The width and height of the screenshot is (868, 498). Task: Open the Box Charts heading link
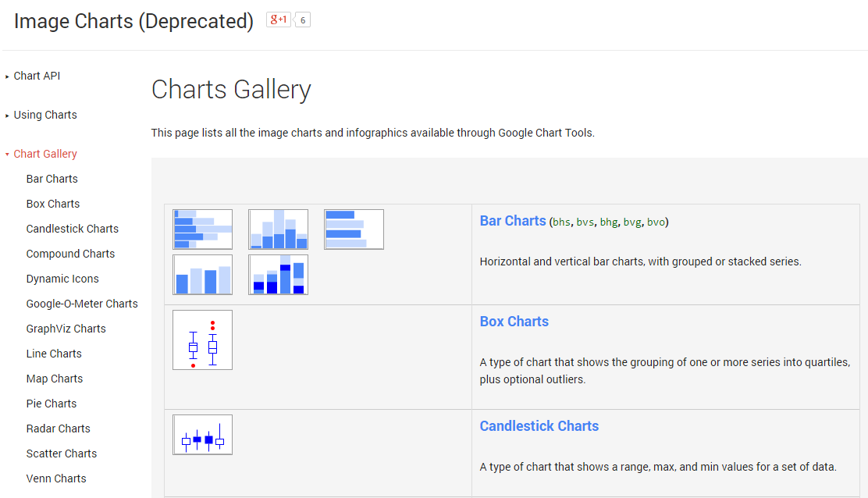pos(514,322)
